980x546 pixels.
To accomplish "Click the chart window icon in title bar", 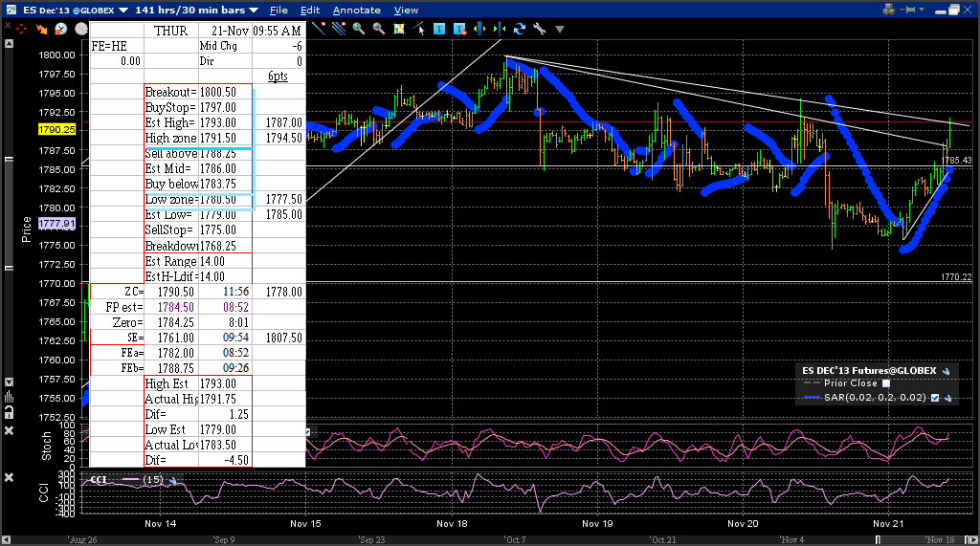I will point(11,10).
